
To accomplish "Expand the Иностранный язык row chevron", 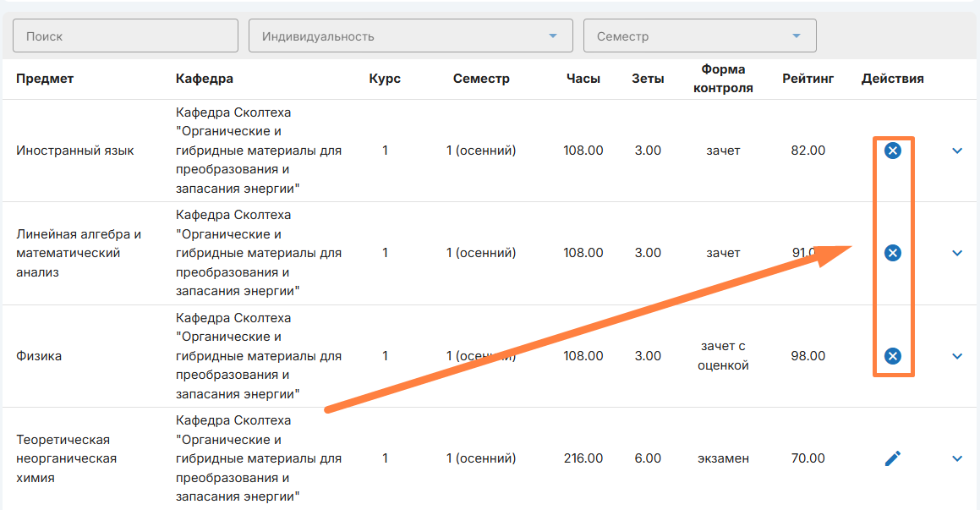I will tap(957, 151).
